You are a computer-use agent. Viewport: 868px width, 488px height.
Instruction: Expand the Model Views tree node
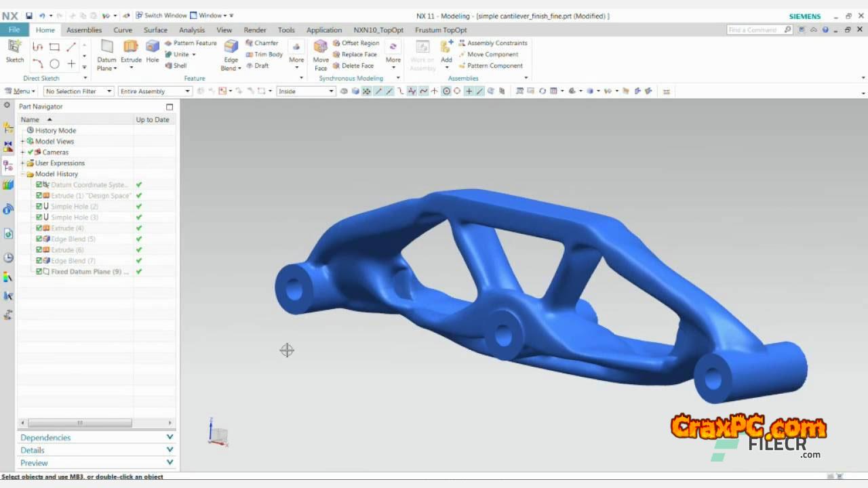pyautogui.click(x=22, y=141)
